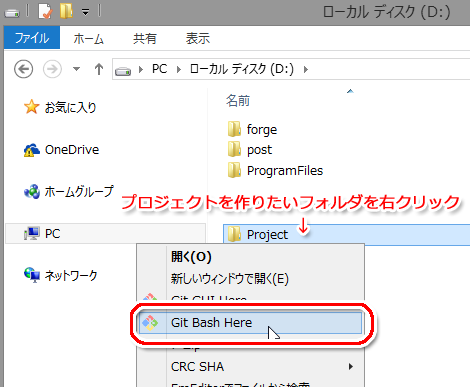Click the Git icon beside Git Bash Here
Image resolution: width=470 pixels, height=387 pixels.
pyautogui.click(x=150, y=323)
